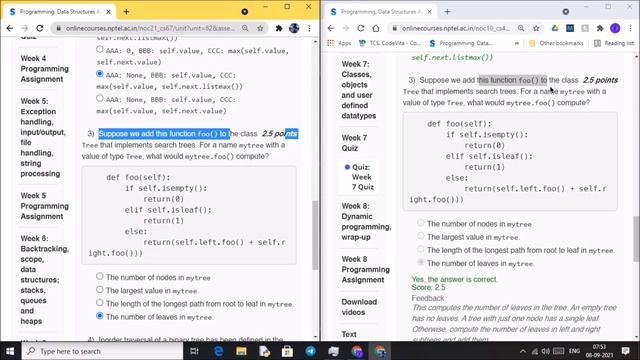The width and height of the screenshot is (640, 360).
Task: Bookmark page with star in right window
Action: click(x=536, y=28)
